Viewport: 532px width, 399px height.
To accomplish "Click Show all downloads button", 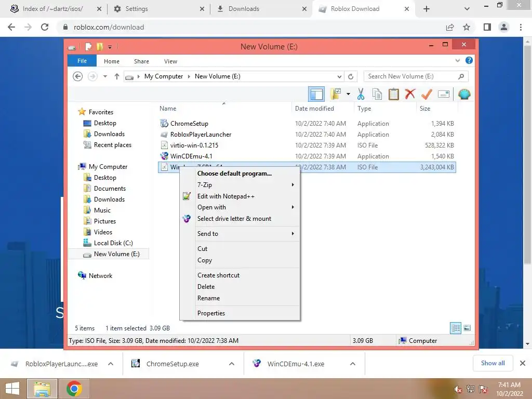I will click(493, 363).
